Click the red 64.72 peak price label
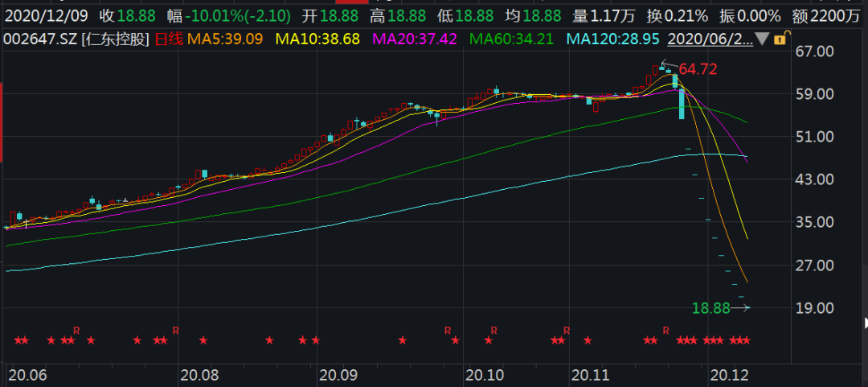The image size is (868, 387). pyautogui.click(x=698, y=69)
